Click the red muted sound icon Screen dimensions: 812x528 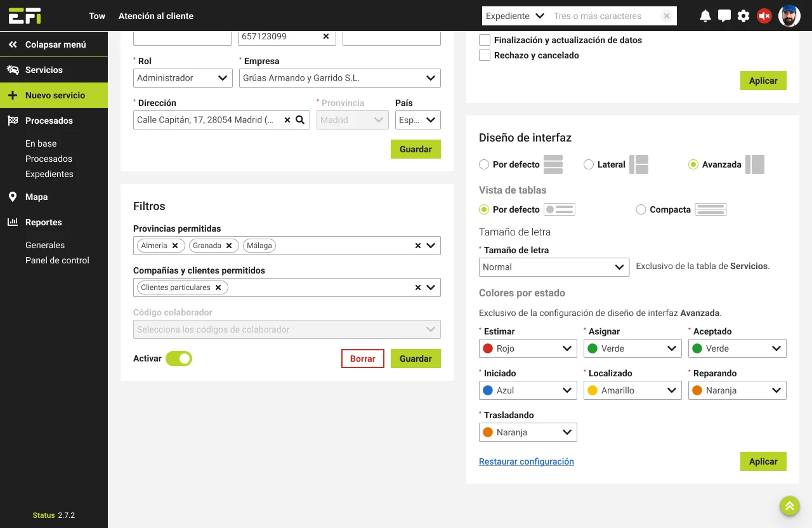[x=764, y=16]
